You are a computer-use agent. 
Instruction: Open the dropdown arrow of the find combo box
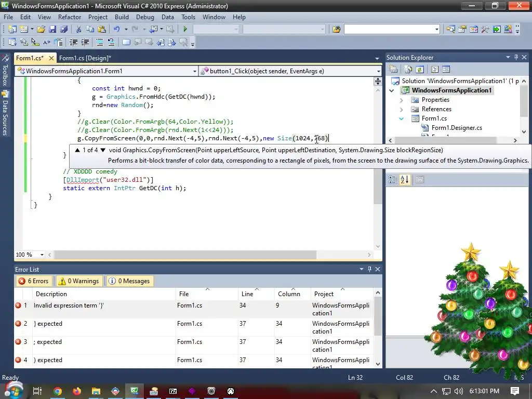(x=436, y=30)
